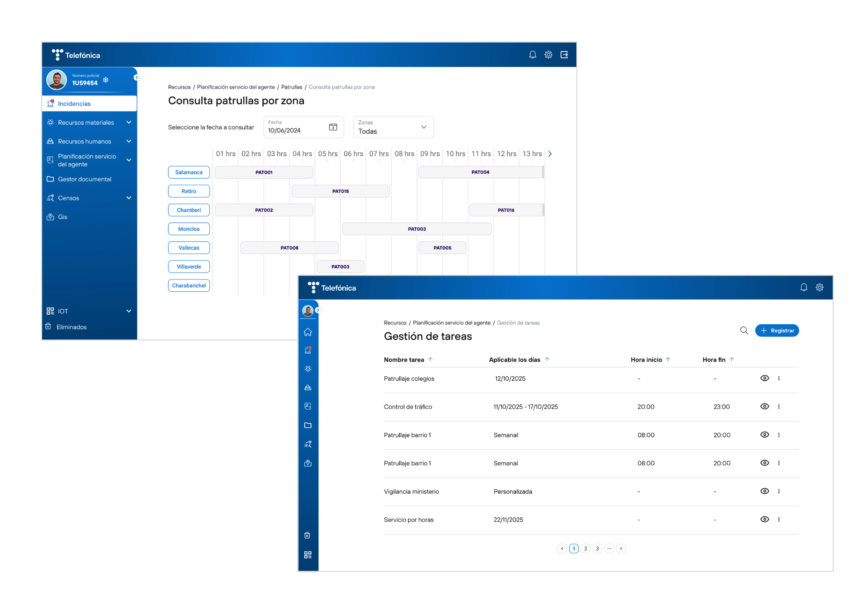Click the trash icon in collapsed sidebar

[x=307, y=535]
